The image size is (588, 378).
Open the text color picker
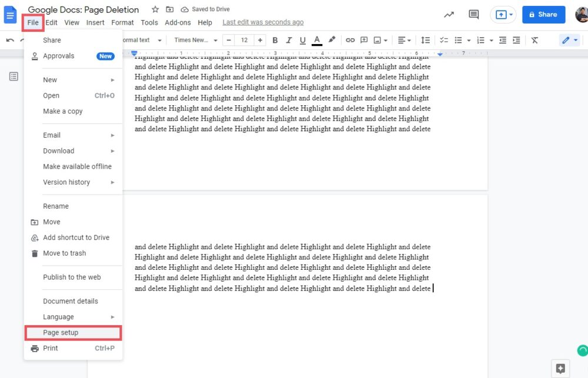[x=317, y=40]
